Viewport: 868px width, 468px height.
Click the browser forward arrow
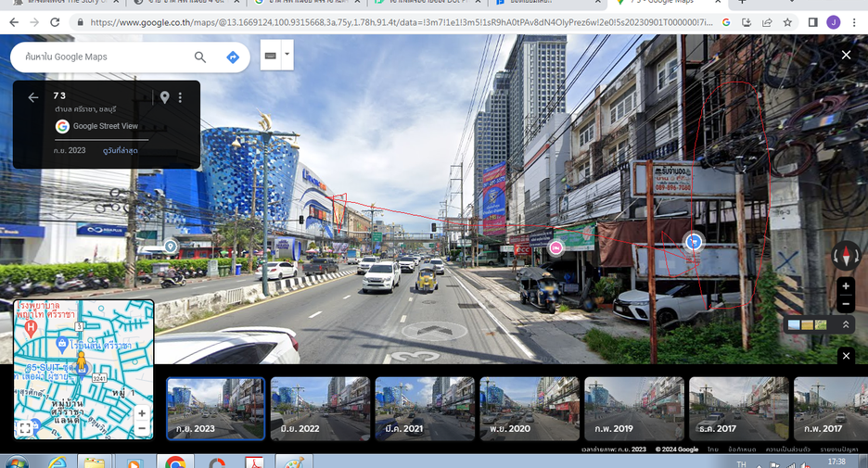click(34, 22)
